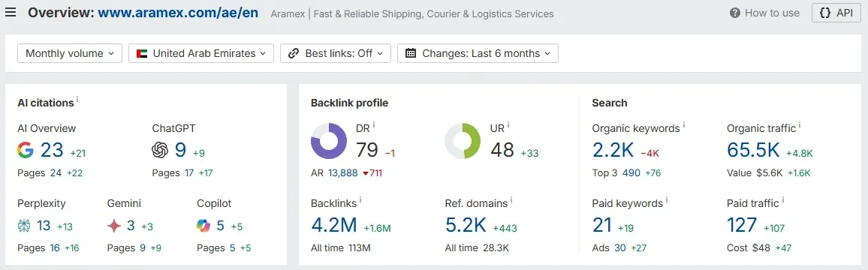The image size is (868, 270).
Task: Expand the Best links: Off dropdown
Action: pos(336,54)
